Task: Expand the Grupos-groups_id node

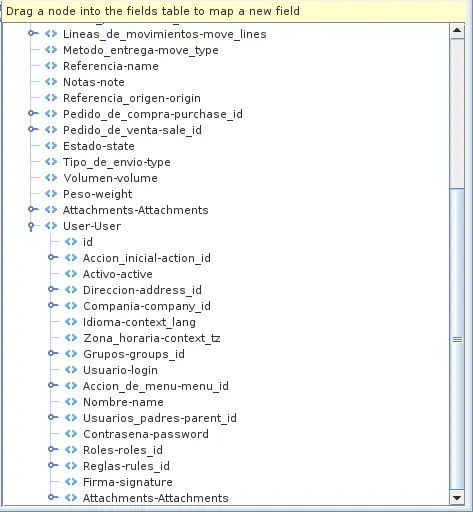Action: click(x=52, y=353)
